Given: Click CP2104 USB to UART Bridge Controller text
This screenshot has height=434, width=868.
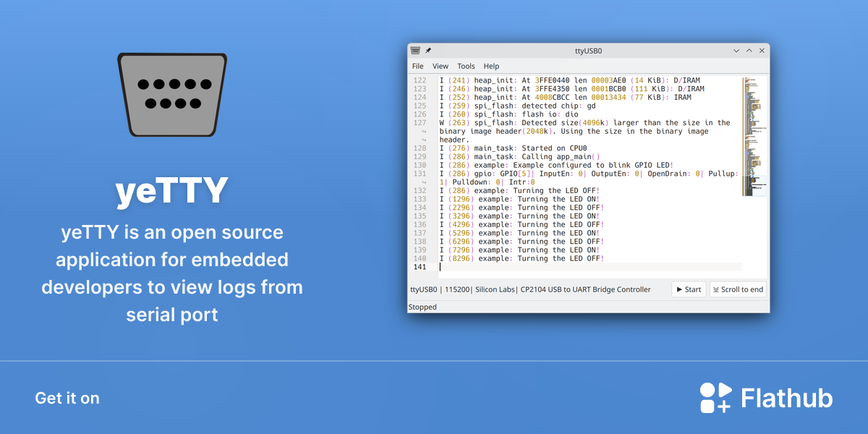Looking at the screenshot, I should 586,289.
